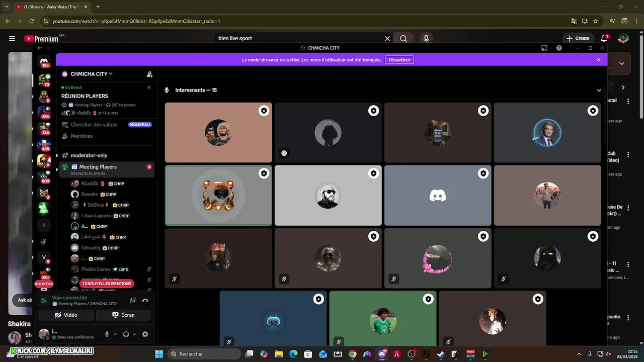644x362 pixels.
Task: Click the Windows taskbar Rechercher search box
Action: [x=203, y=354]
